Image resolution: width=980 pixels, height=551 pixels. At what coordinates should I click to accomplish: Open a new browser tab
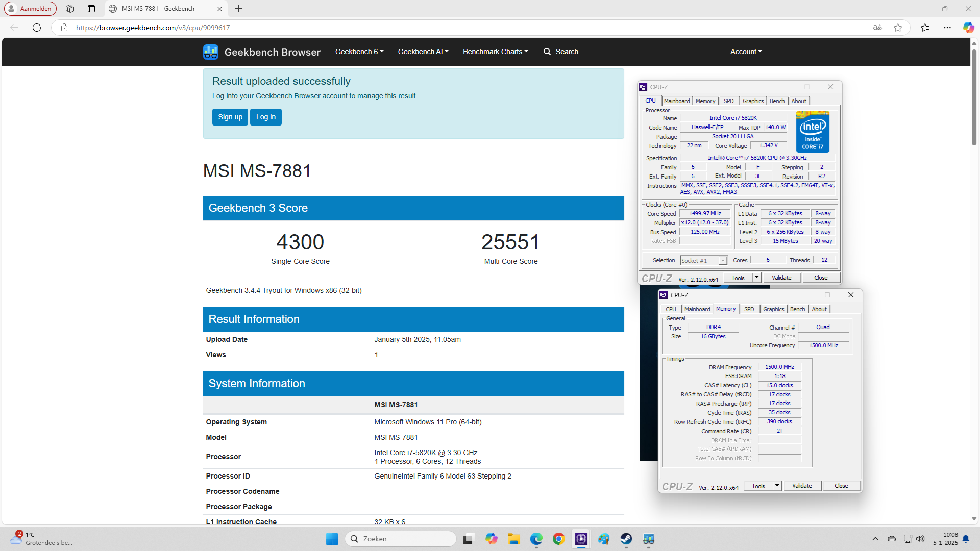point(238,9)
